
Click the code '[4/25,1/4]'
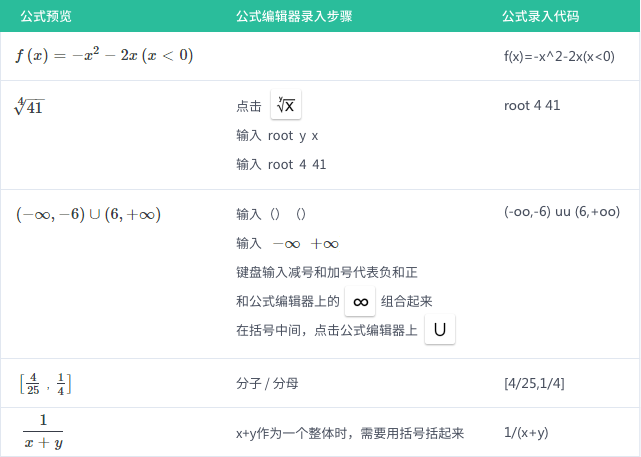[x=536, y=383]
